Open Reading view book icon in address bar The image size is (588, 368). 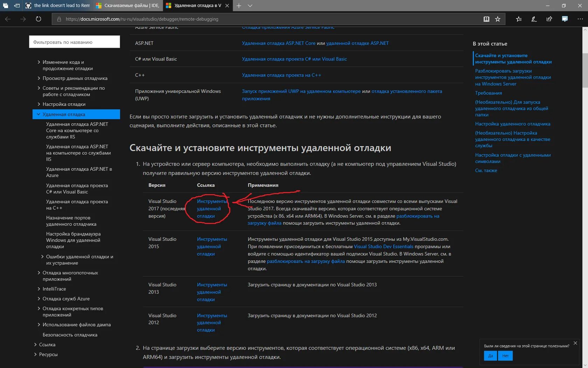tap(486, 19)
